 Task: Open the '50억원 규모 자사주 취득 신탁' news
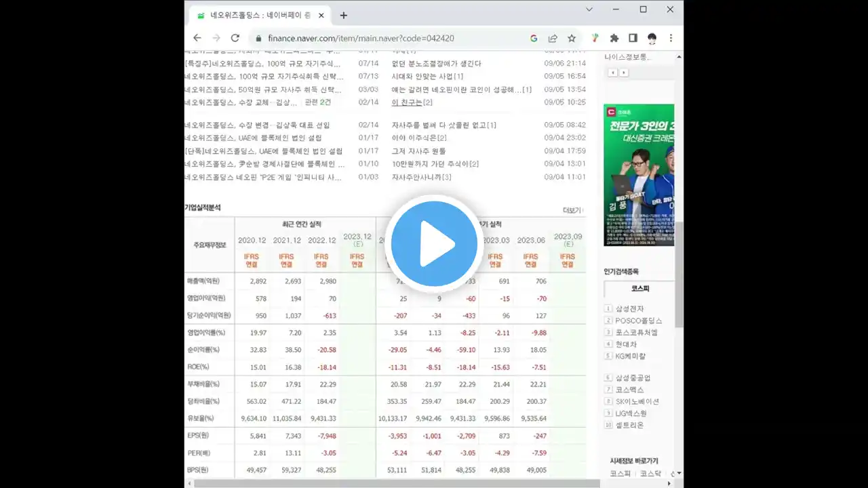(x=263, y=89)
